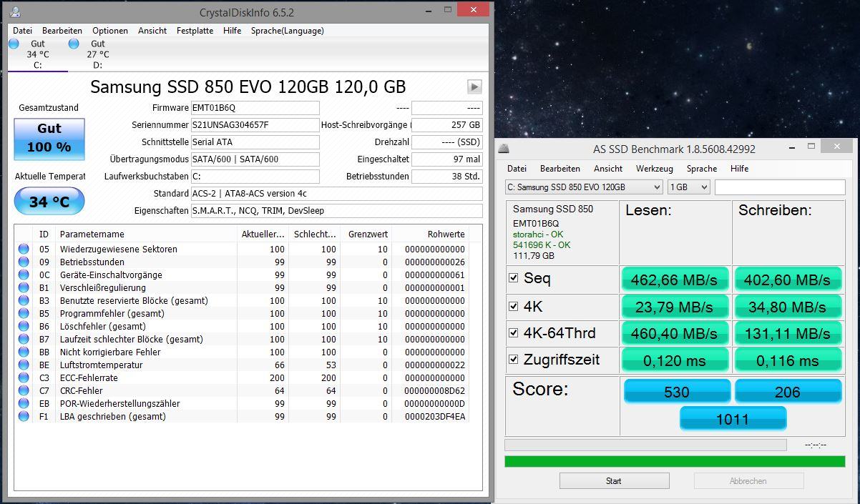This screenshot has width=860, height=504.
Task: Open Datei menu in AS SSD Benchmark
Action: point(517,169)
